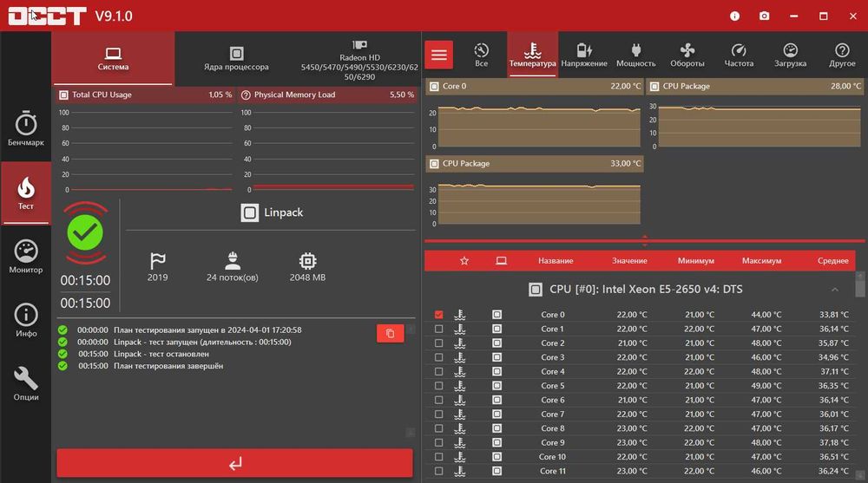Image resolution: width=868 pixels, height=483 pixels.
Task: Click the 28,00 °C CPU Package graph icon
Action: click(x=654, y=87)
